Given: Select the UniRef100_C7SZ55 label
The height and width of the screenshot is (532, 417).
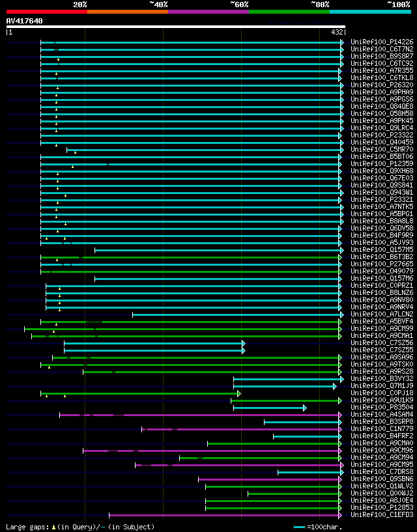Looking at the screenshot, I should [382, 350].
